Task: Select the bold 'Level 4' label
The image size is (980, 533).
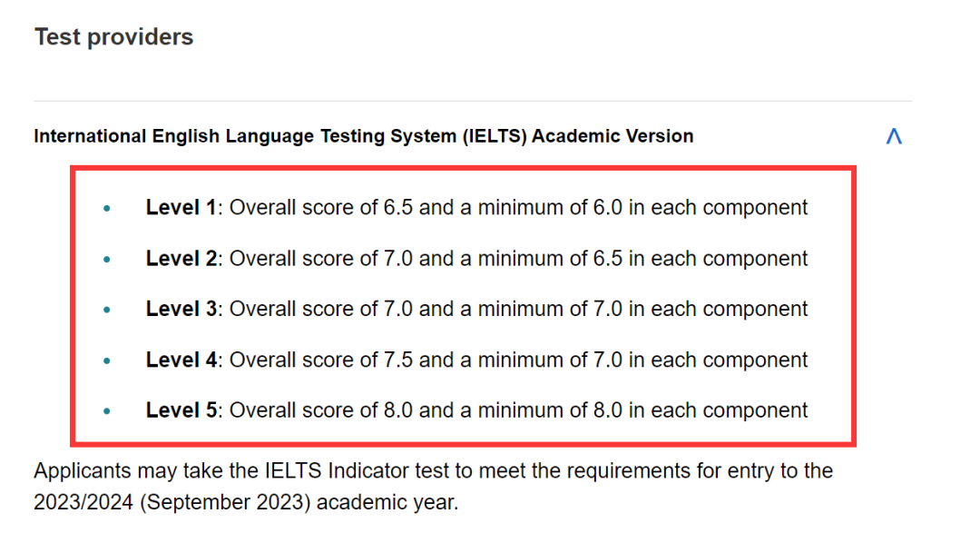Action: (181, 360)
